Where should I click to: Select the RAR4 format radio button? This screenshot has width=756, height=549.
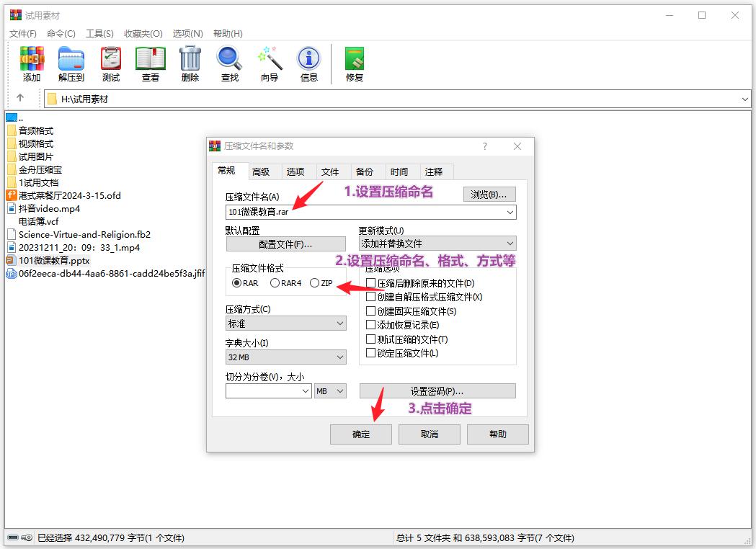[x=275, y=283]
